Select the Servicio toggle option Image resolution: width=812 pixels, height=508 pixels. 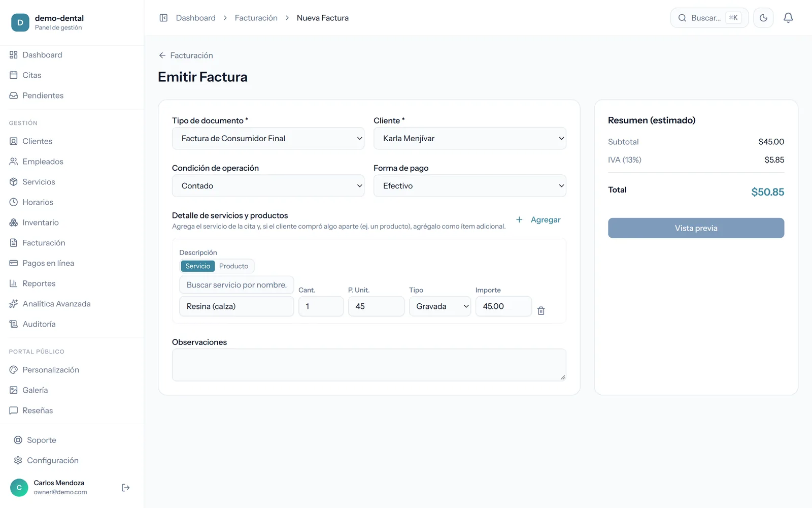pos(198,266)
